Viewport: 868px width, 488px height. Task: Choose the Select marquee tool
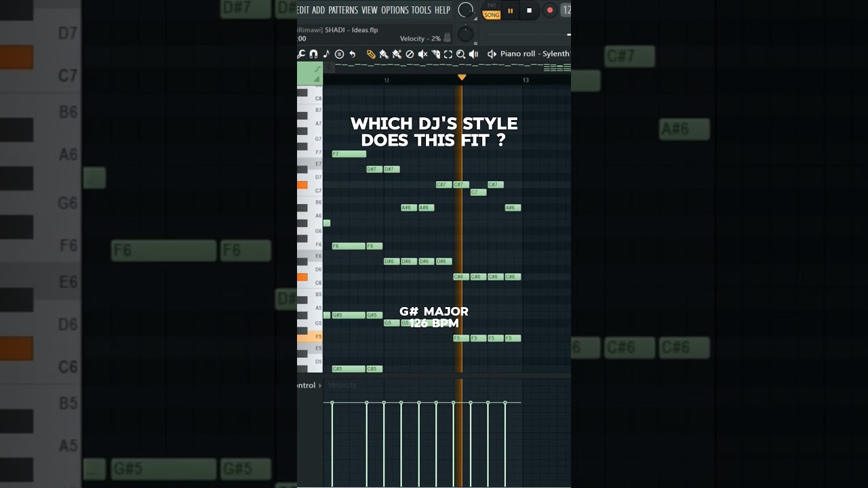click(x=448, y=54)
